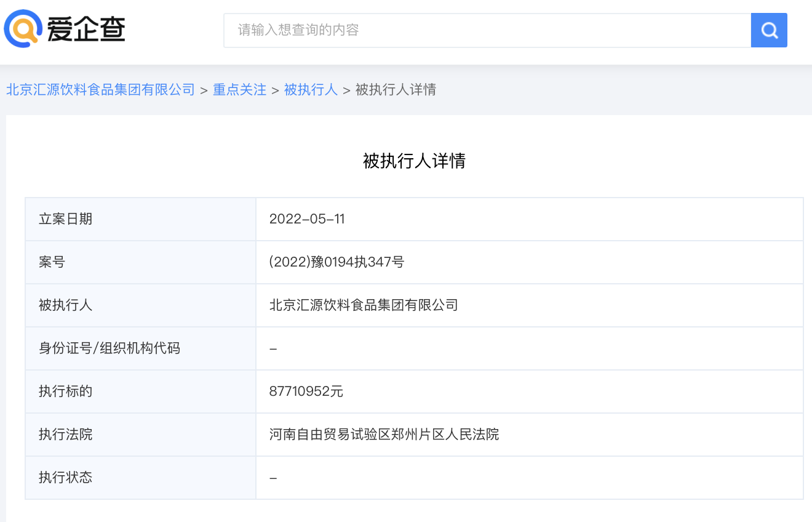The height and width of the screenshot is (522, 812).
Task: Select the 被执行人详情 page title
Action: point(414,160)
